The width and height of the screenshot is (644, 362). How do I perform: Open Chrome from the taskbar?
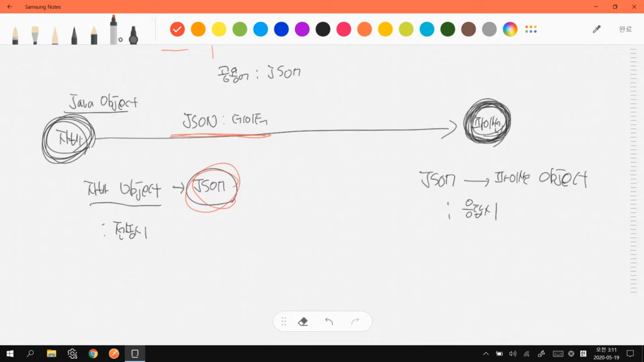(93, 354)
